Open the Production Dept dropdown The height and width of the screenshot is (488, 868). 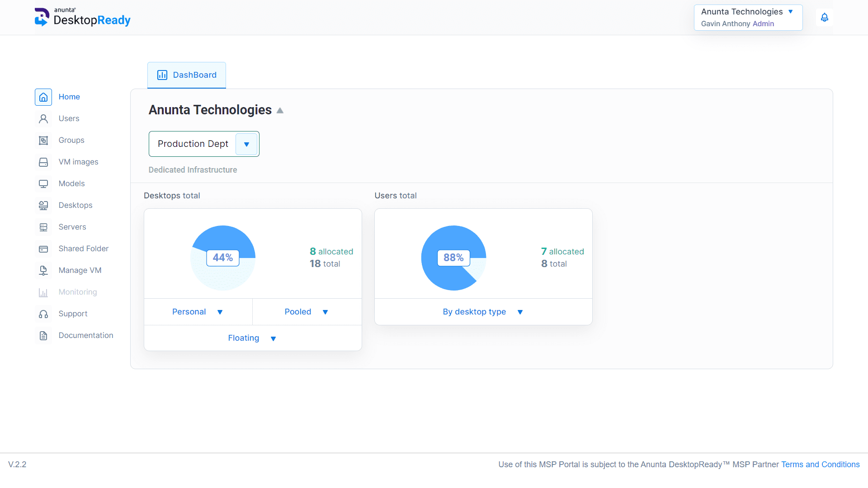246,144
